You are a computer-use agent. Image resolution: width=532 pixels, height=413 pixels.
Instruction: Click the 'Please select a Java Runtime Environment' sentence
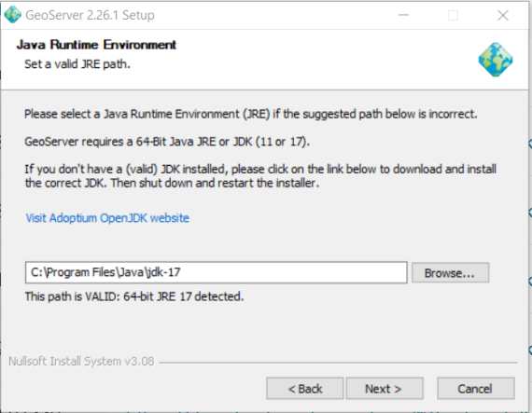pos(251,114)
